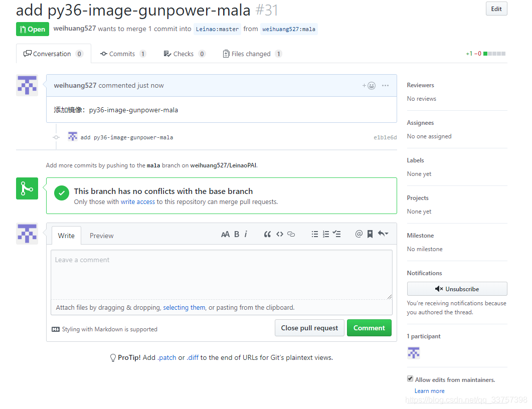Insert a quote with the quote icon
Viewport: 532px width, 409px height.
[x=267, y=235]
